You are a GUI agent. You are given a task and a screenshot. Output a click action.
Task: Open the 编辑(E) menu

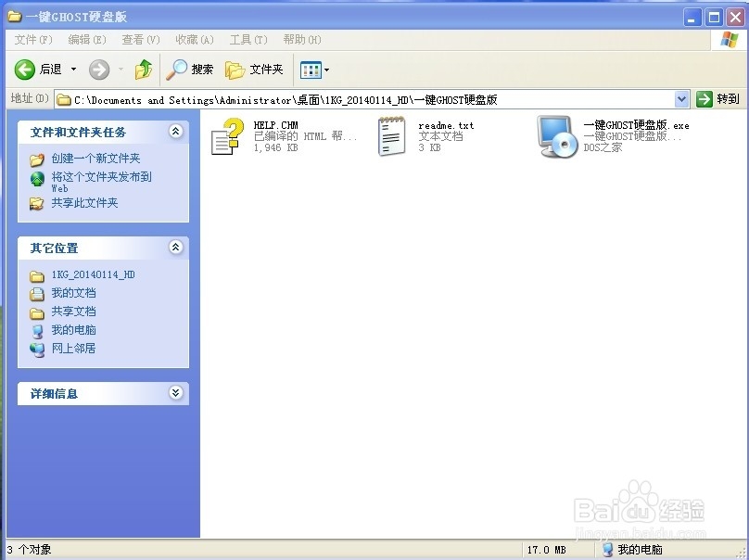(87, 40)
